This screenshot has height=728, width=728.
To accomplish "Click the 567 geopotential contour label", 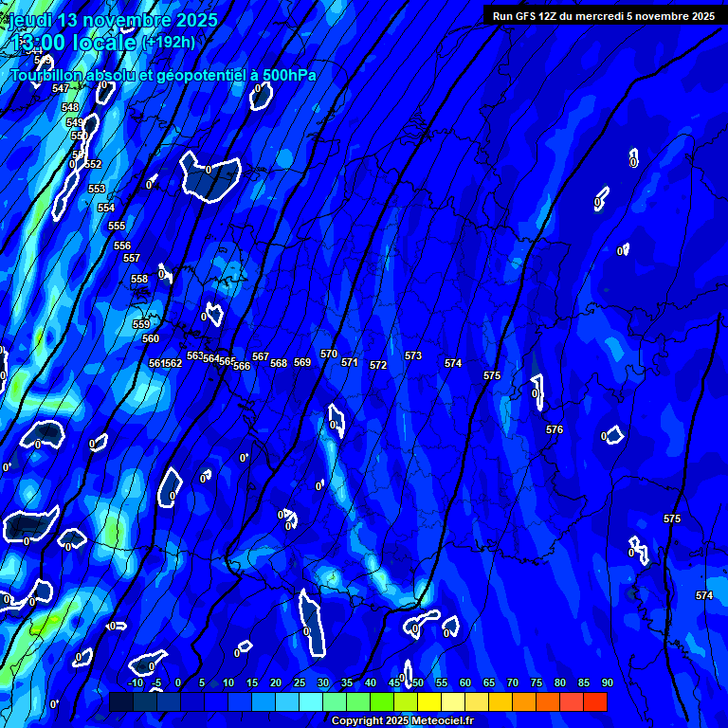I will 261,356.
